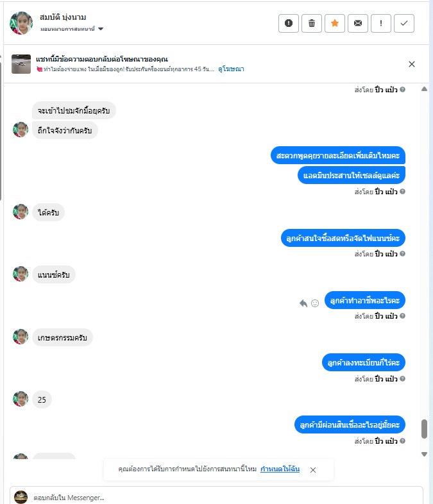Click the scroll-down arrow of the chat
The image size is (433, 504).
424,454
